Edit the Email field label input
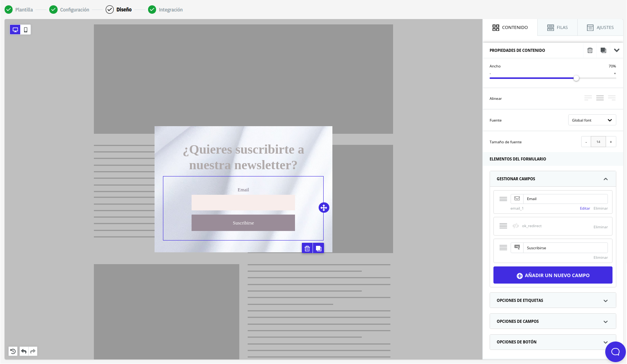 pyautogui.click(x=565, y=199)
